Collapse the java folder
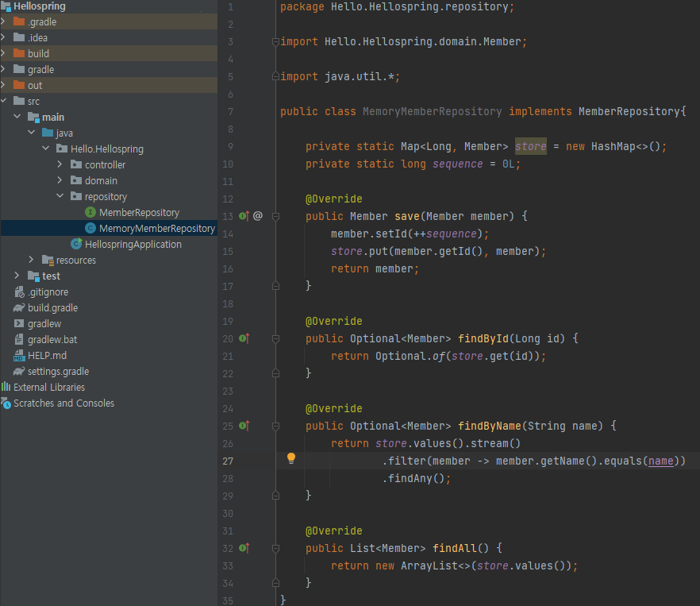Viewport: 700px width, 606px height. 32,133
